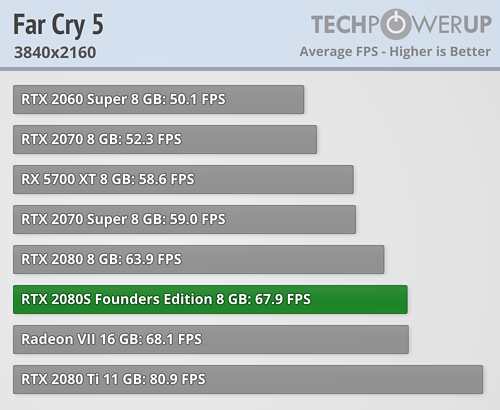Select the RTX 2070 8 GB bar
Image resolution: width=500 pixels, height=410 pixels.
165,139
